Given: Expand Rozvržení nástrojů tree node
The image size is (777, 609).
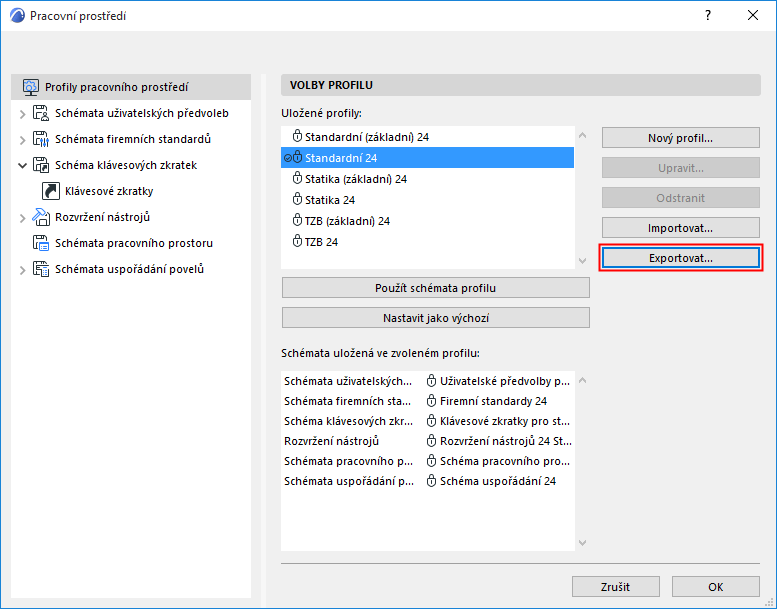Looking at the screenshot, I should point(23,217).
